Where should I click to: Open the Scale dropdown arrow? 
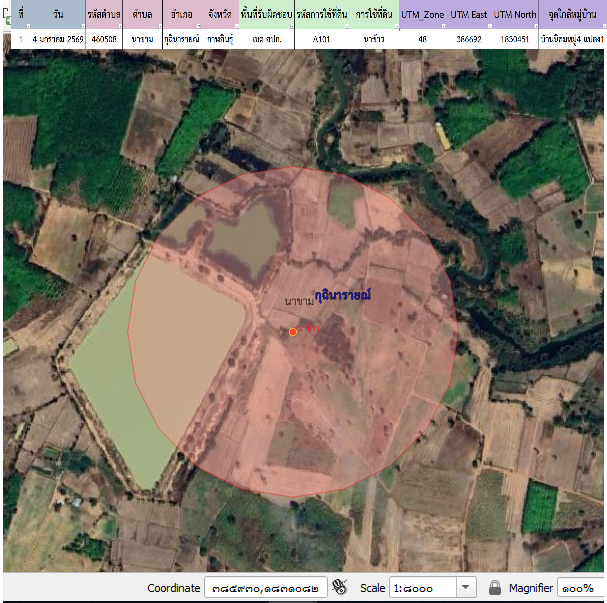click(466, 587)
